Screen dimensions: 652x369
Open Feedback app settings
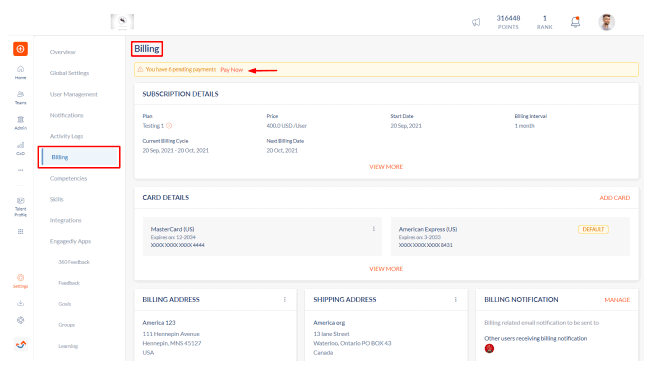point(69,283)
